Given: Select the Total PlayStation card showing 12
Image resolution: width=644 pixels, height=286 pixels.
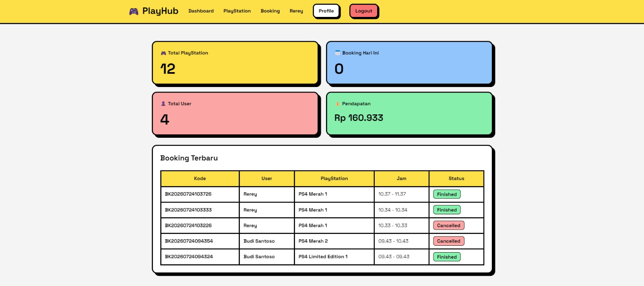Looking at the screenshot, I should [235, 63].
